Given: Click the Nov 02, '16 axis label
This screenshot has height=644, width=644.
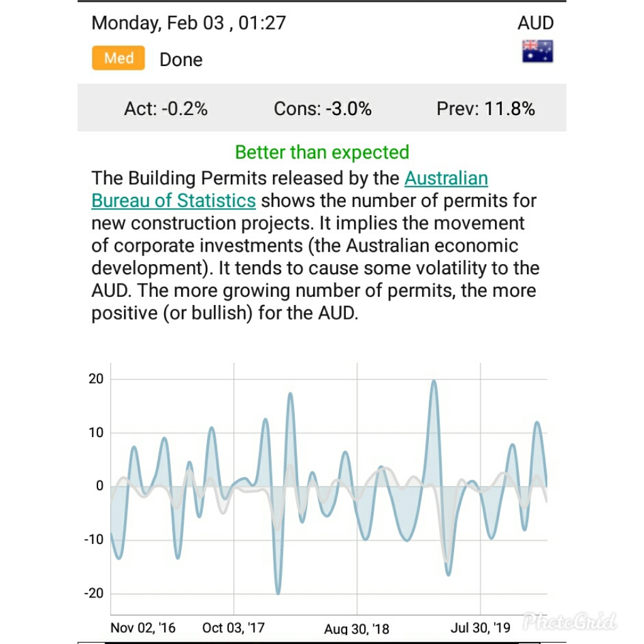Looking at the screenshot, I should click(x=143, y=628).
